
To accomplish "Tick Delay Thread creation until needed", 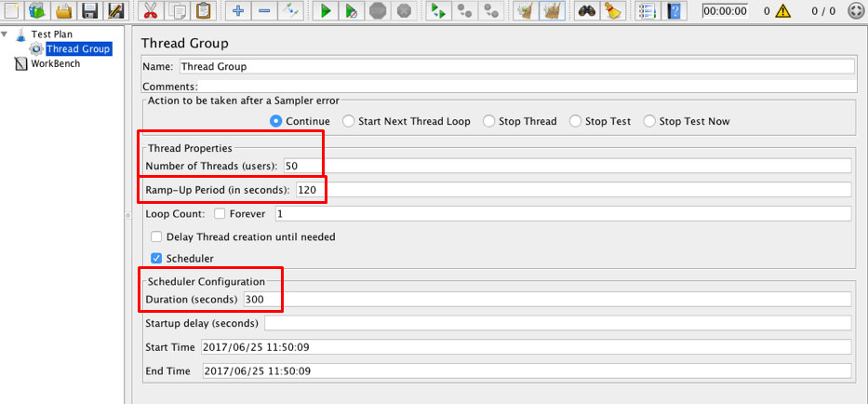I will [156, 236].
